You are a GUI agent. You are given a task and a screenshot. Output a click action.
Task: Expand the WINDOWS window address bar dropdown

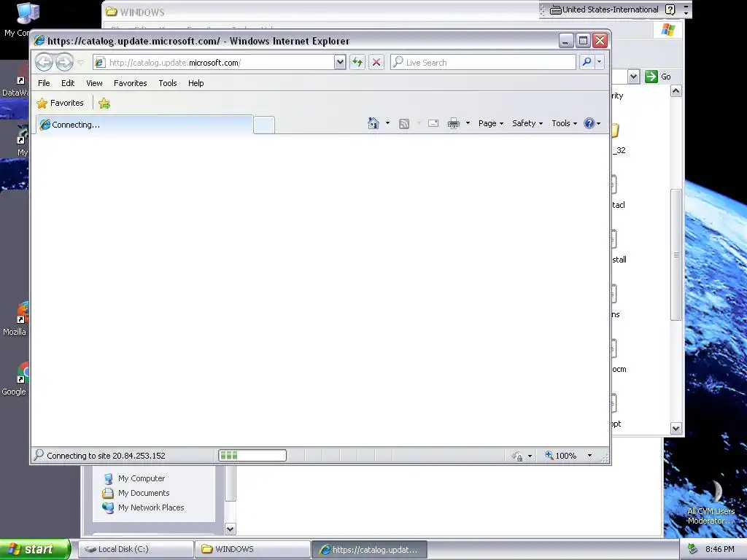633,76
